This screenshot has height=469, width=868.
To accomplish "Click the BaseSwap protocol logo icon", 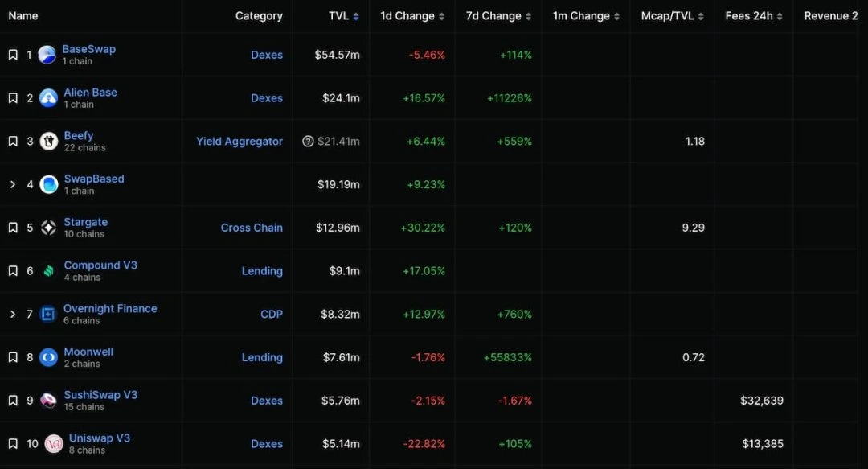I will 47,55.
